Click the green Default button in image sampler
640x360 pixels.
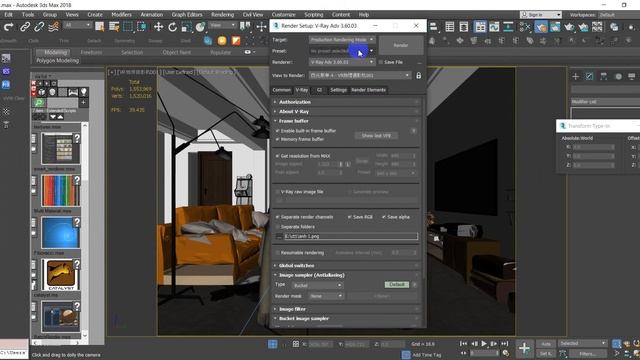396,284
